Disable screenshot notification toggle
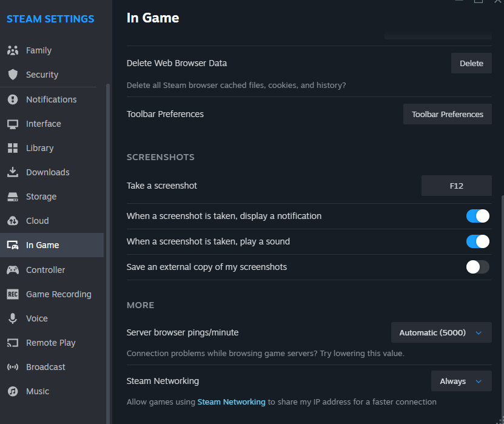Screen dimensions: 504x424 478,216
